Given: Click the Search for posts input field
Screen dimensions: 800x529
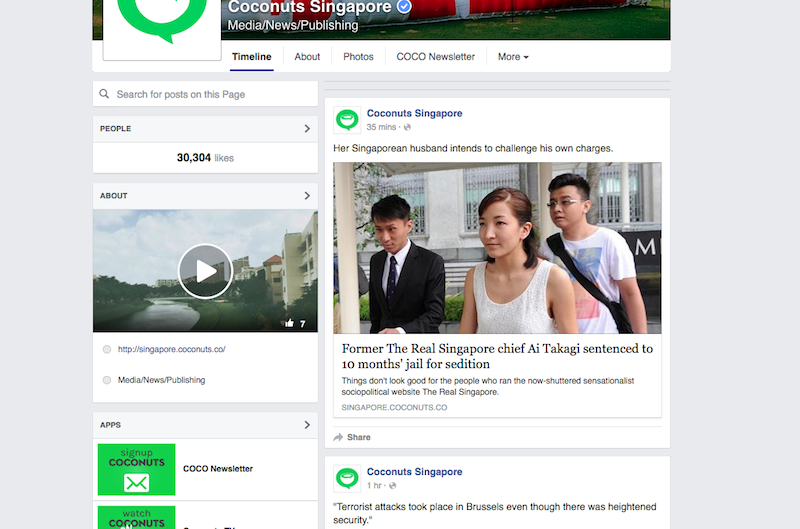Looking at the screenshot, I should coord(210,94).
